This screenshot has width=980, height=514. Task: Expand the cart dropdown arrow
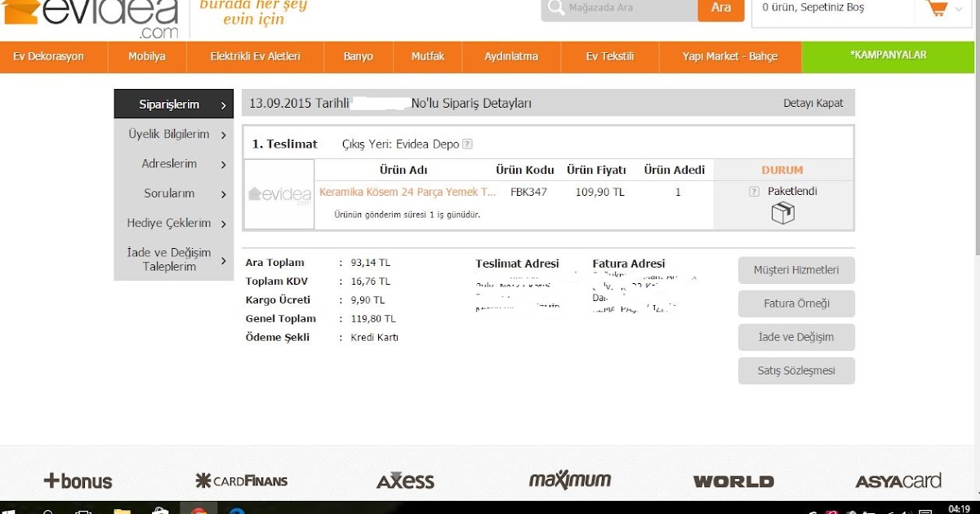pyautogui.click(x=959, y=10)
